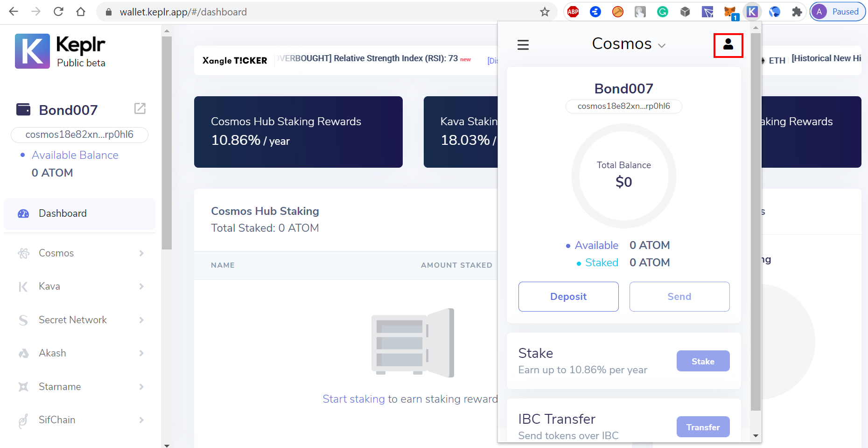The width and height of the screenshot is (868, 448).
Task: Open the Grammarly extension icon
Action: click(x=663, y=12)
